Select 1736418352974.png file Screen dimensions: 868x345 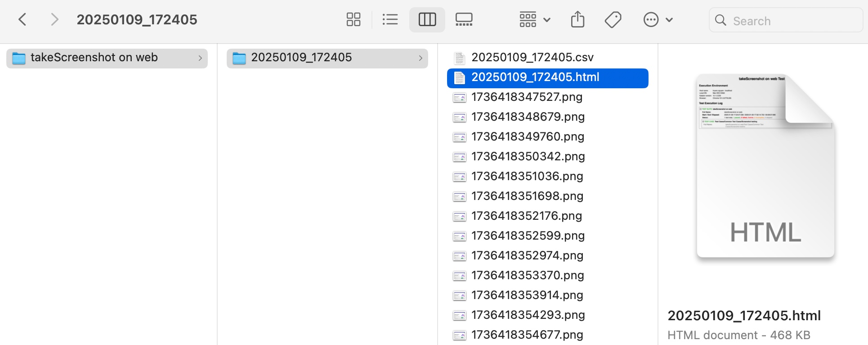(x=548, y=256)
